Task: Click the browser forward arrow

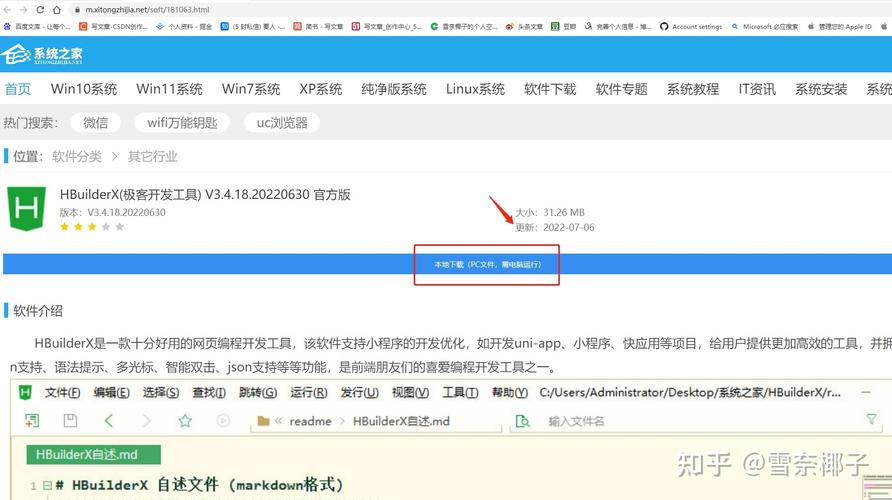Action: pos(23,10)
